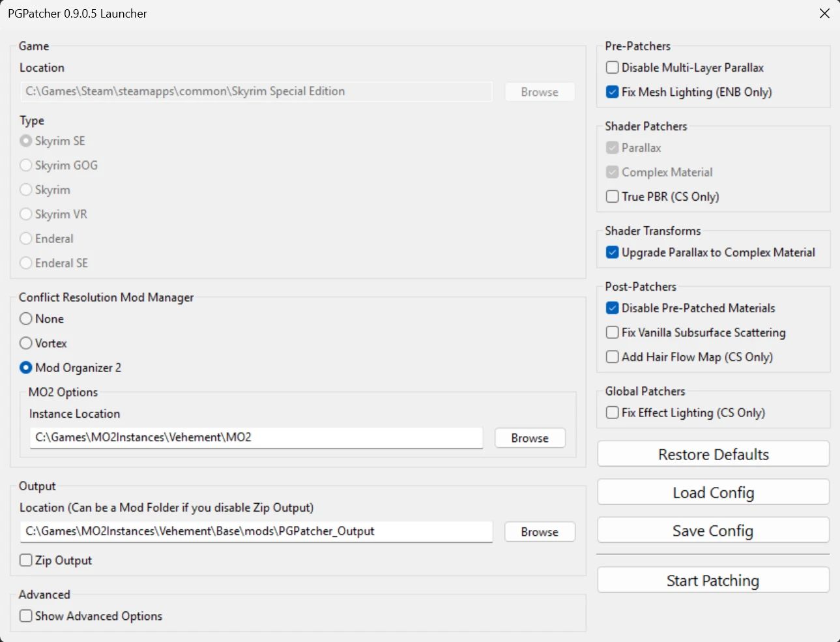Uncheck Disable Pre-Patched Materials
Screen dimensions: 840x642
(x=613, y=308)
